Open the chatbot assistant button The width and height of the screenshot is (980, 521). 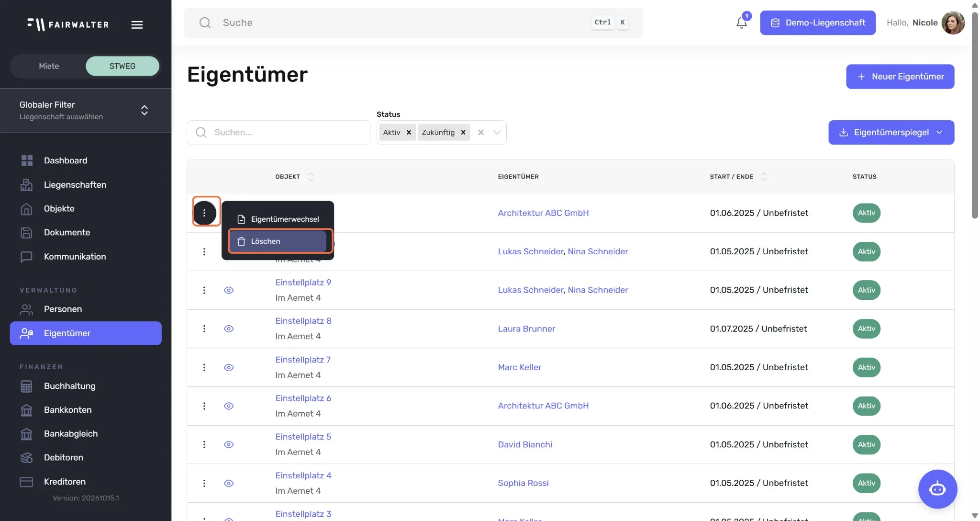coord(937,489)
